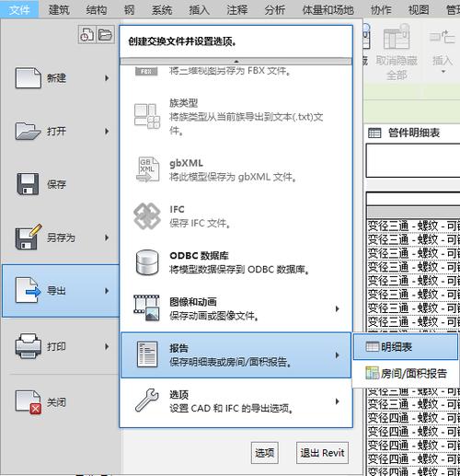Screen dimensions: 460x476
Task: Switch to the 钢 ribbon tab
Action: [130, 10]
